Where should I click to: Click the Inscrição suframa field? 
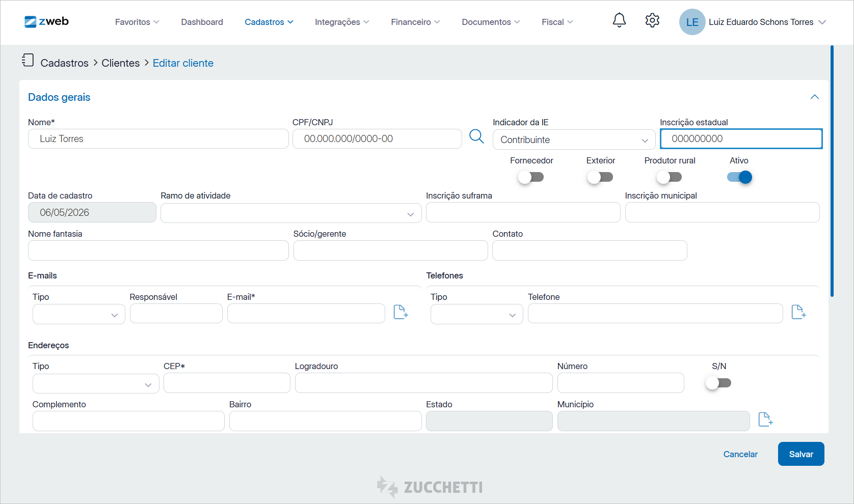pyautogui.click(x=523, y=212)
